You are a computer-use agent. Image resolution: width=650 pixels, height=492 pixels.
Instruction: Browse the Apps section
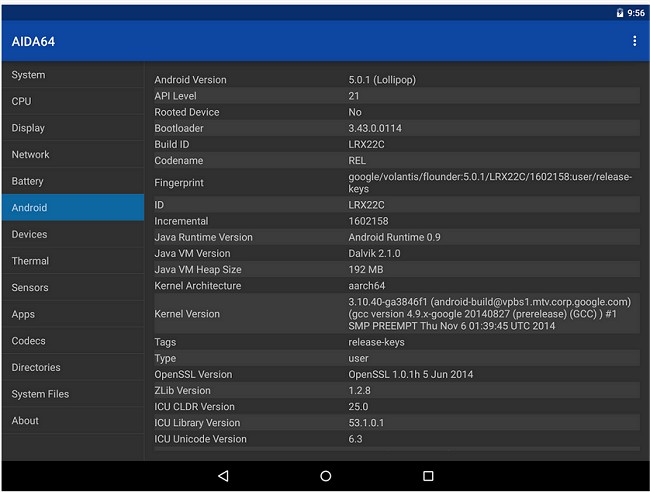point(72,314)
